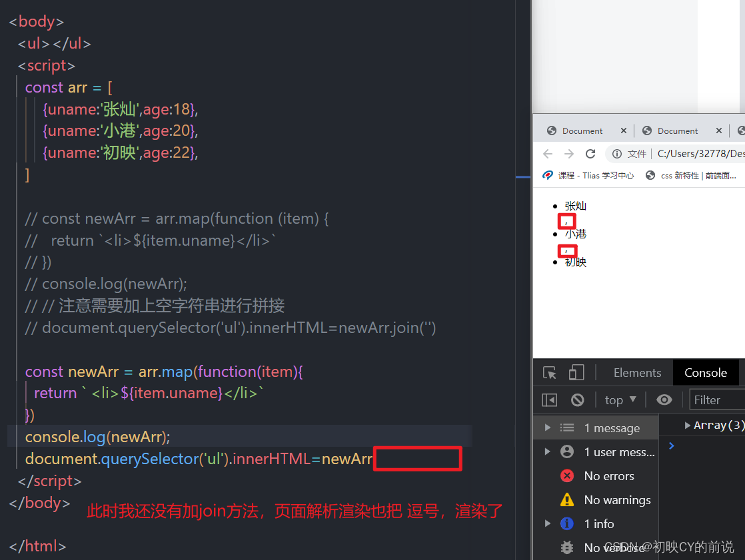Click the back navigation arrow
This screenshot has width=745, height=560.
547,153
